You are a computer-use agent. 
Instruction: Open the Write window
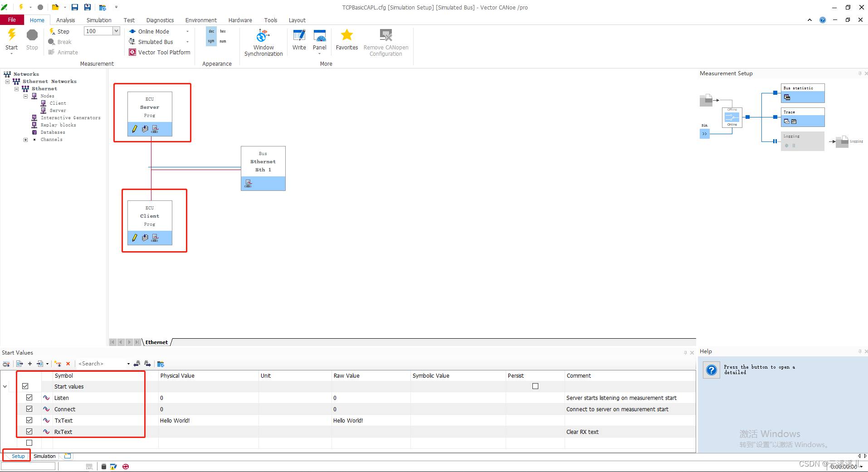click(x=299, y=39)
